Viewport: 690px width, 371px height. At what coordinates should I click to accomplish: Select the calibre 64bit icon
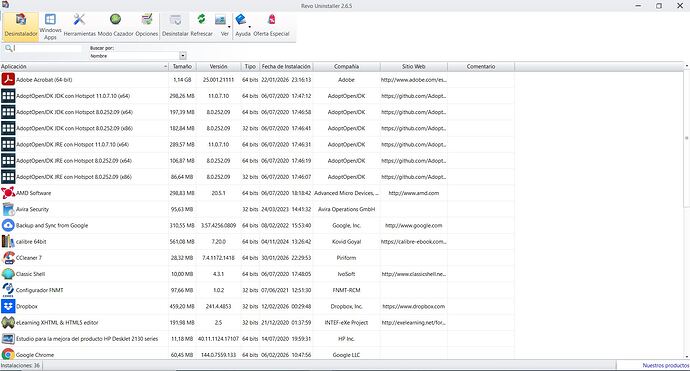click(x=8, y=242)
